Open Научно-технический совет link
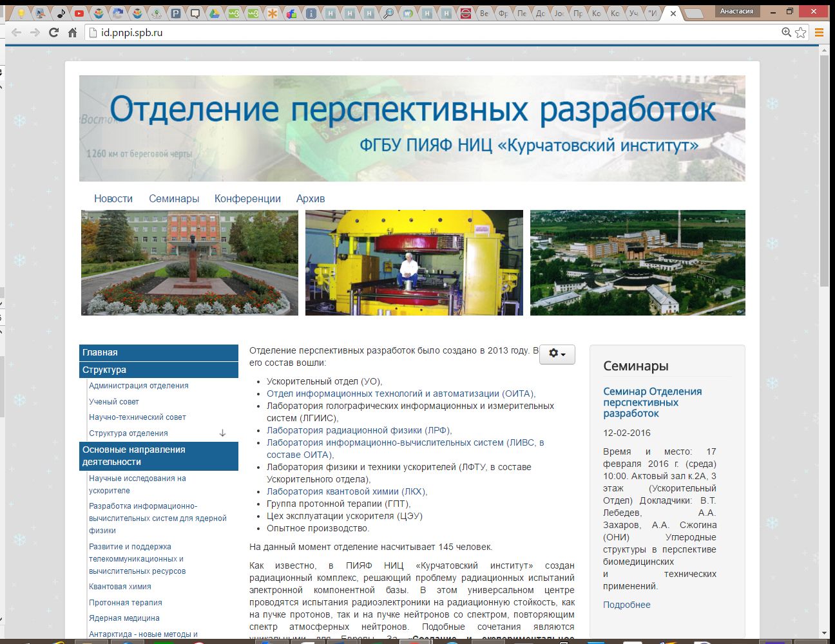 [x=137, y=417]
